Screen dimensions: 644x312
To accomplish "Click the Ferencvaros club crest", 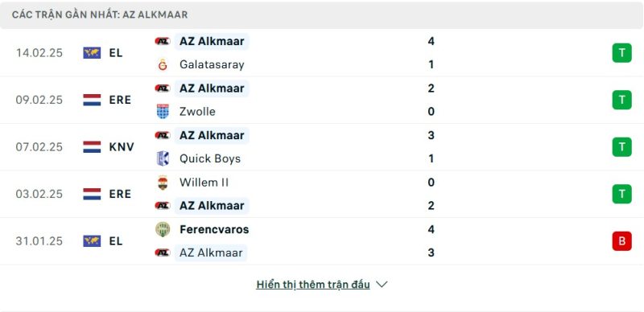I will coord(163,229).
